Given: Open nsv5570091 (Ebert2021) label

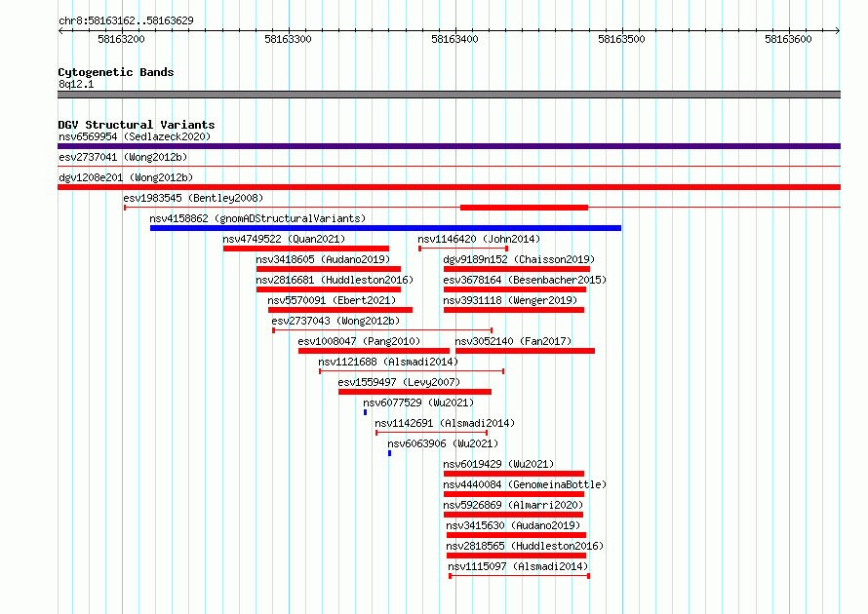Looking at the screenshot, I should 332,300.
